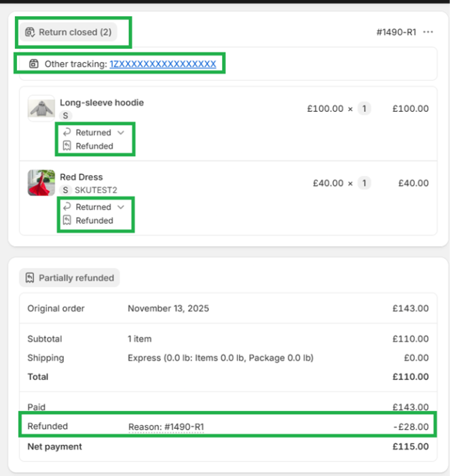This screenshot has height=476, width=450.
Task: Expand the Returned chevron for Red Dress
Action: pos(121,207)
